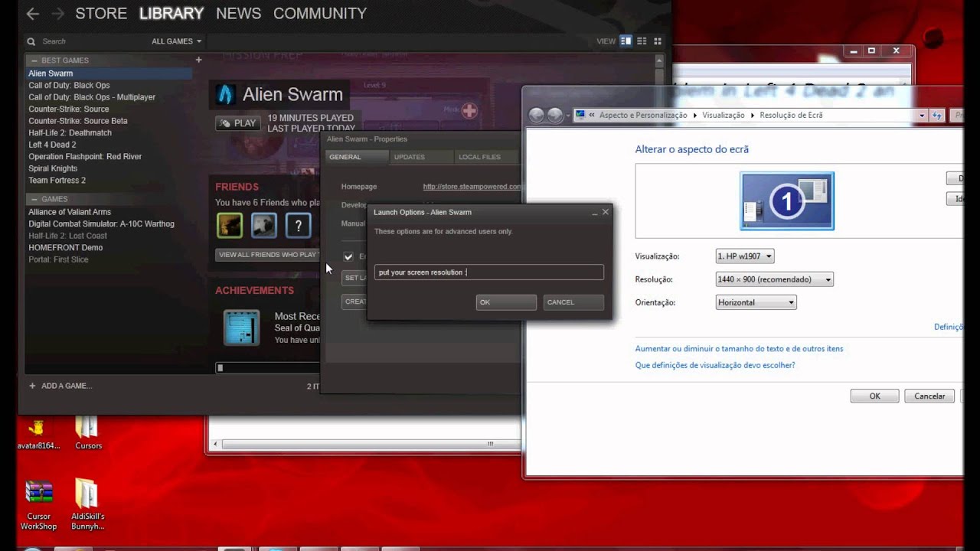980x551 pixels.
Task: Switch library to grid view icon
Action: [658, 41]
